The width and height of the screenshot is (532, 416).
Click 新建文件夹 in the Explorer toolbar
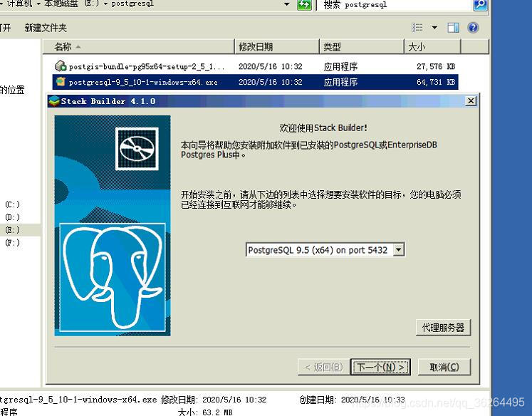pyautogui.click(x=46, y=28)
